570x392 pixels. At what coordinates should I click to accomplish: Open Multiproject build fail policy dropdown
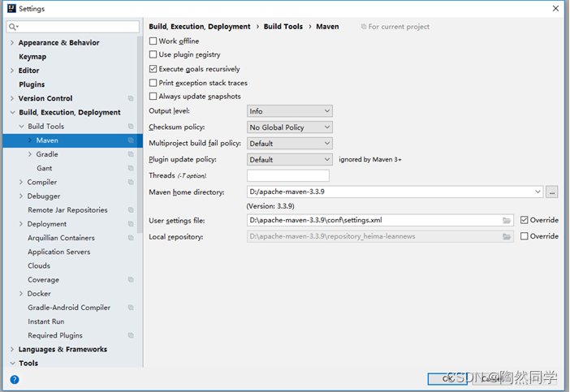[x=290, y=143]
